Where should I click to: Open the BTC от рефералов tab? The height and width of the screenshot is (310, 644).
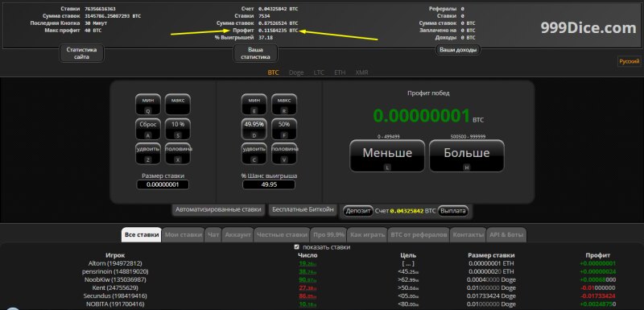tap(419, 235)
